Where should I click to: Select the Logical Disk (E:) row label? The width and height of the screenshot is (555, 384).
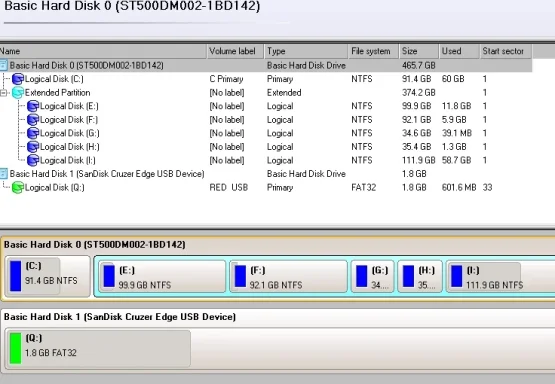[69, 106]
